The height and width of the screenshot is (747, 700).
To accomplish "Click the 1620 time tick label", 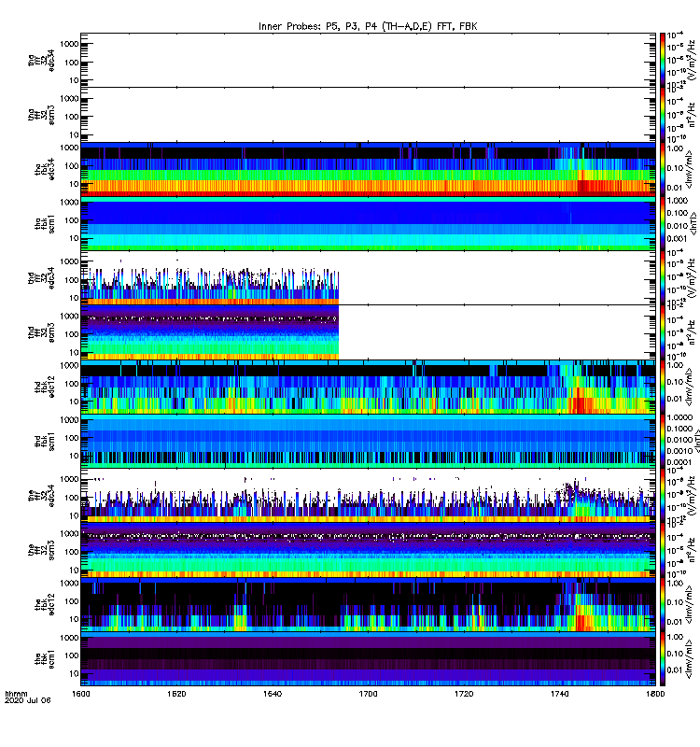I will tap(176, 694).
